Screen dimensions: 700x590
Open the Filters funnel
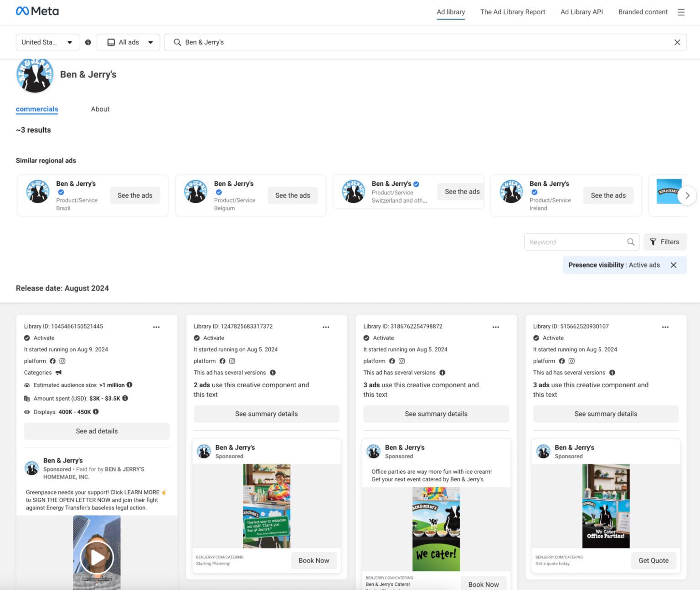coord(665,242)
